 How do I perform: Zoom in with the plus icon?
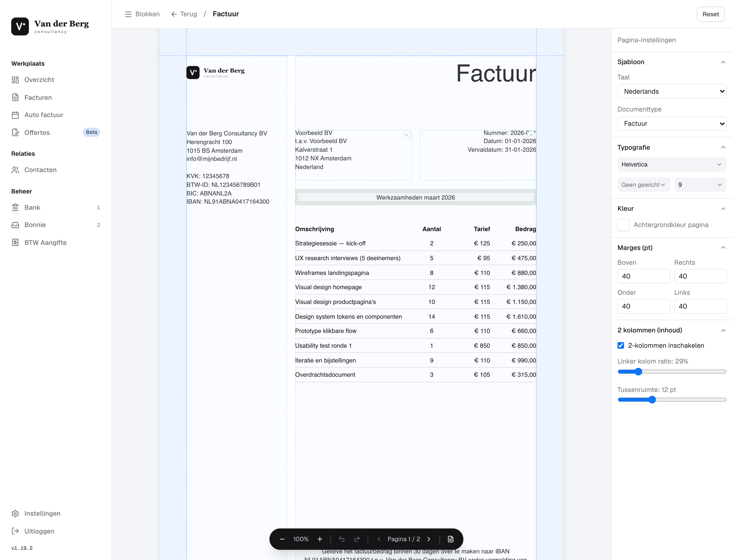(320, 539)
